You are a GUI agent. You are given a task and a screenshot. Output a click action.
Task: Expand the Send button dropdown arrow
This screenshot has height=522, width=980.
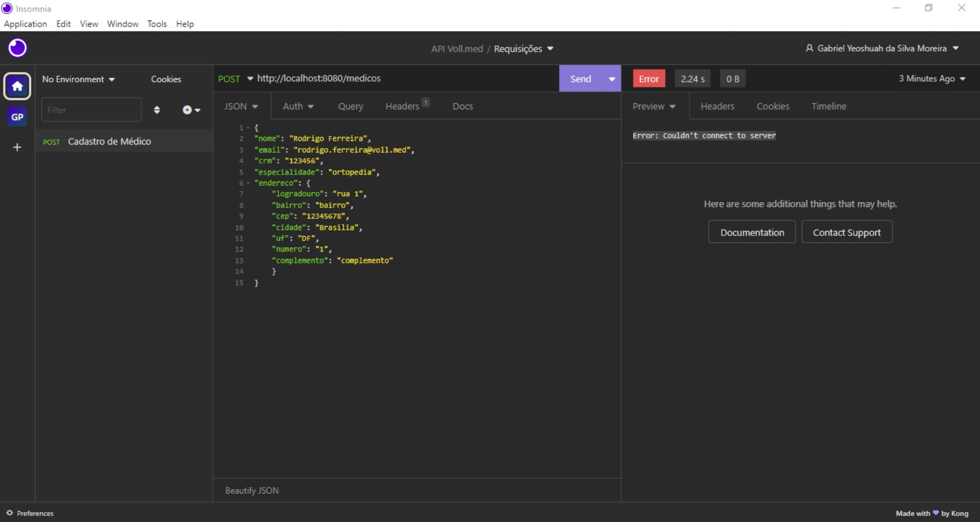(x=609, y=79)
